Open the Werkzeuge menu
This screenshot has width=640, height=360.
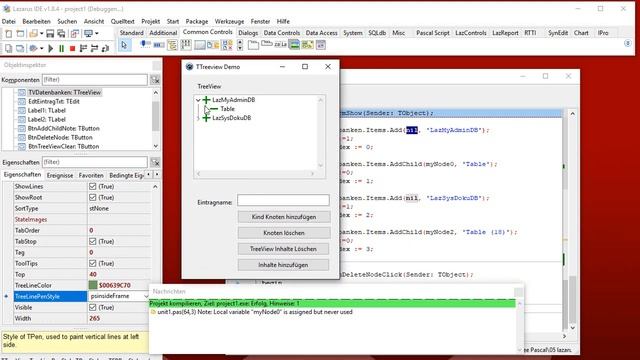[229, 21]
